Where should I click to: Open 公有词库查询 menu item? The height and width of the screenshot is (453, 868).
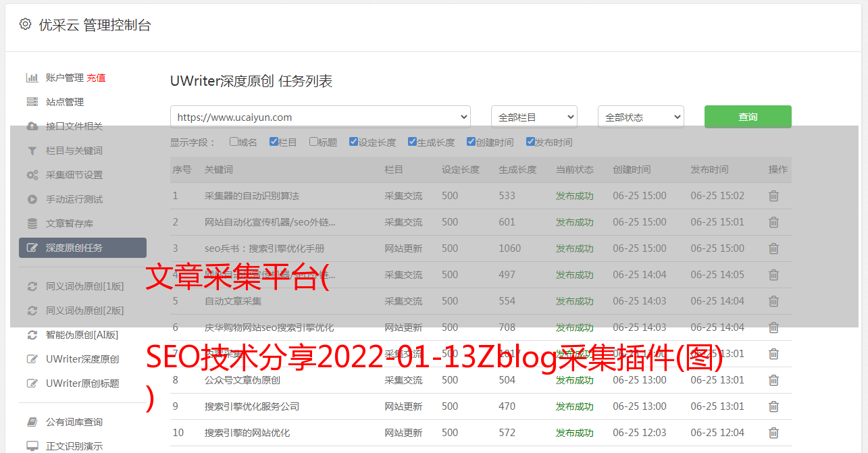click(74, 422)
